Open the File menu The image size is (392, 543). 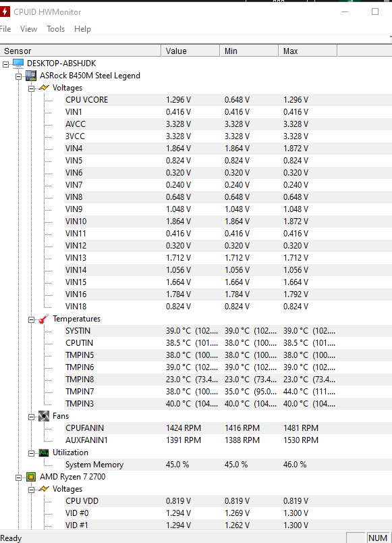pyautogui.click(x=5, y=29)
